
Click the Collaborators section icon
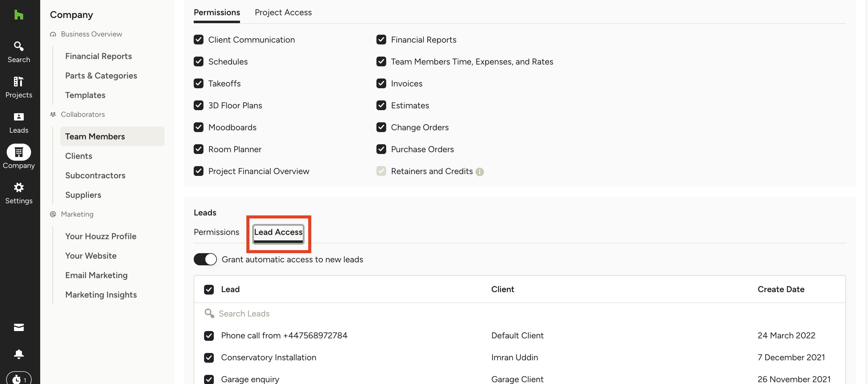[x=53, y=114]
